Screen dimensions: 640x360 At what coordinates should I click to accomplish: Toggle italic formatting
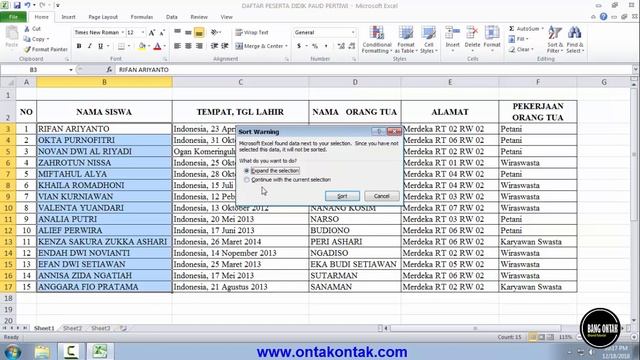(x=89, y=46)
